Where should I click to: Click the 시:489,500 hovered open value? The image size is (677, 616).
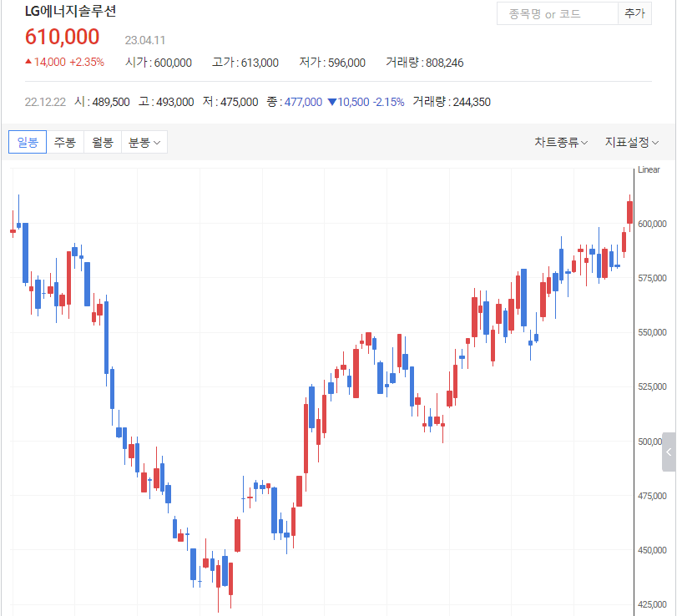pos(102,102)
